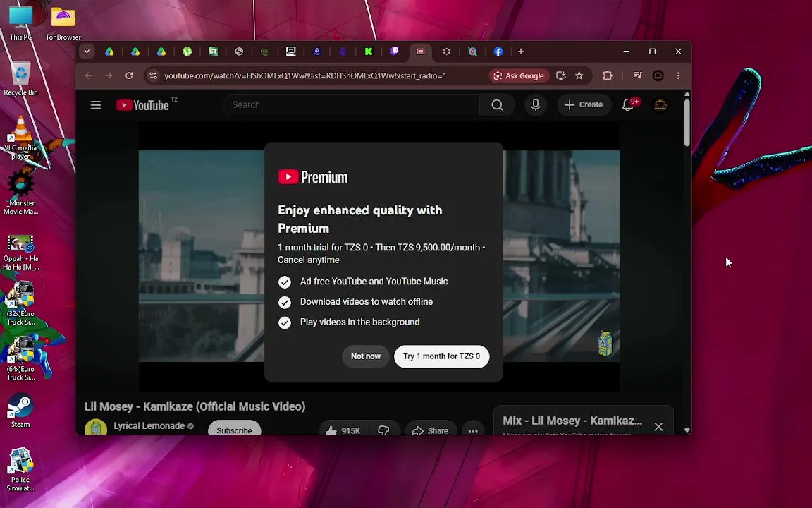This screenshot has height=508, width=812.
Task: Open more actions three dots under video
Action: (473, 430)
